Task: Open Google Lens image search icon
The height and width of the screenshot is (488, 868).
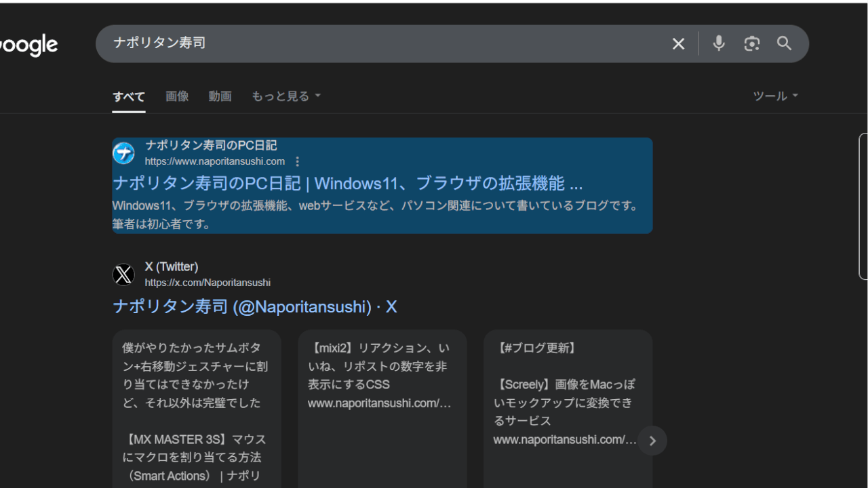Action: 752,43
